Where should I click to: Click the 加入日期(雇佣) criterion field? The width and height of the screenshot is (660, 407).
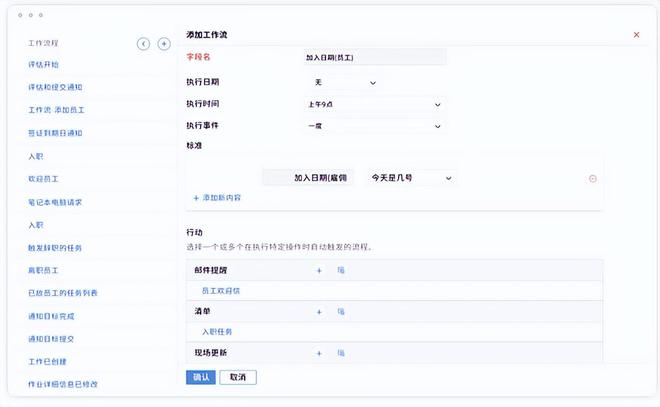308,178
